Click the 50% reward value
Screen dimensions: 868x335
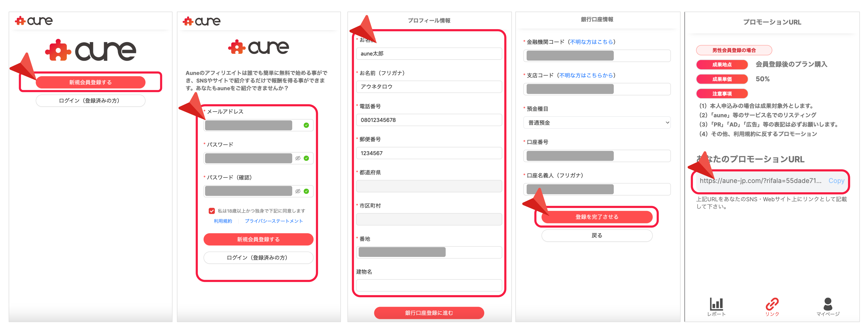(763, 79)
